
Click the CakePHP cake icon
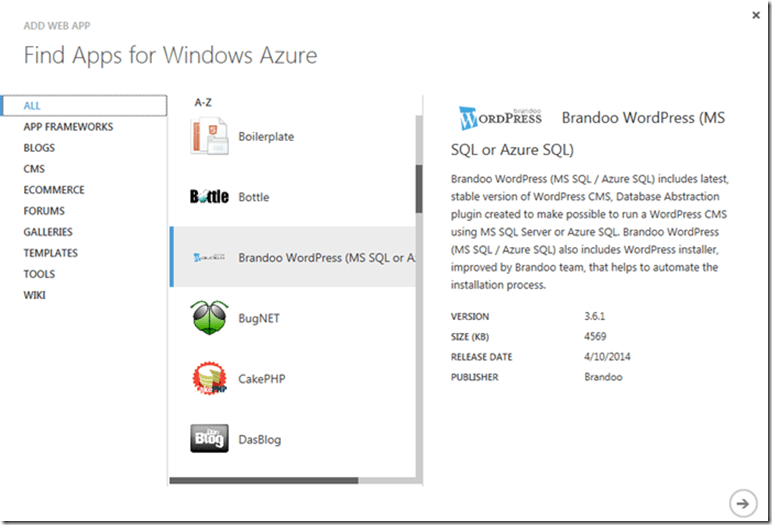209,379
